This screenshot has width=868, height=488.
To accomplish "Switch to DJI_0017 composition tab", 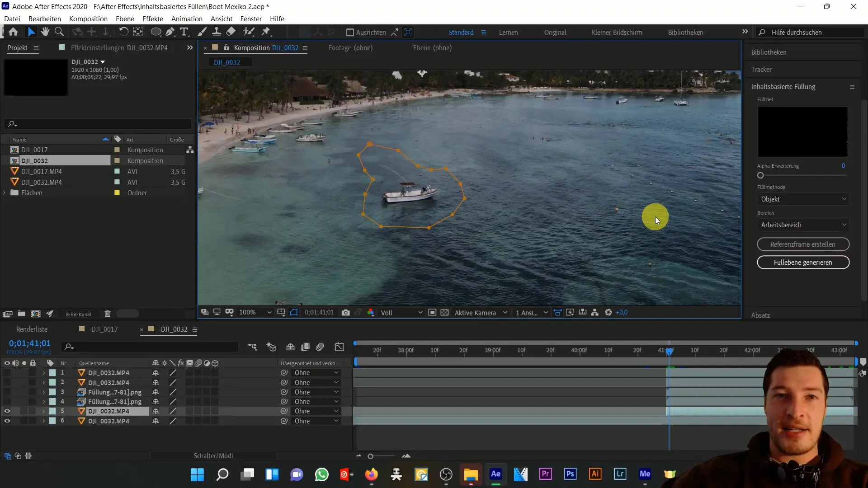I will pyautogui.click(x=104, y=329).
